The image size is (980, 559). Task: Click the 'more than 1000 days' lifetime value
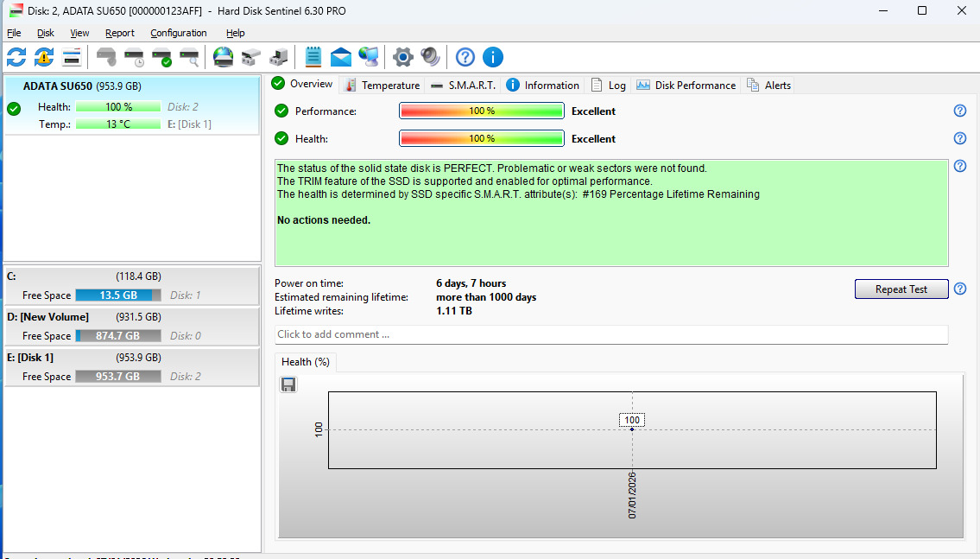click(x=486, y=297)
